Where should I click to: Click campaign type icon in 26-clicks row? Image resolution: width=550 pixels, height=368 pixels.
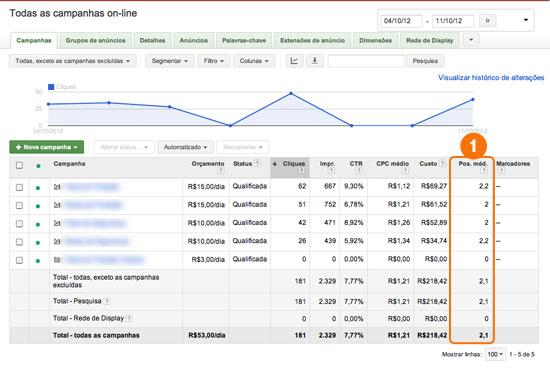pyautogui.click(x=57, y=242)
